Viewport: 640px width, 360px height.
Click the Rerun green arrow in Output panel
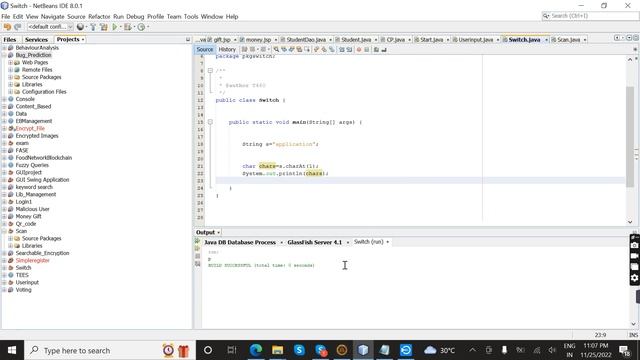coord(198,242)
